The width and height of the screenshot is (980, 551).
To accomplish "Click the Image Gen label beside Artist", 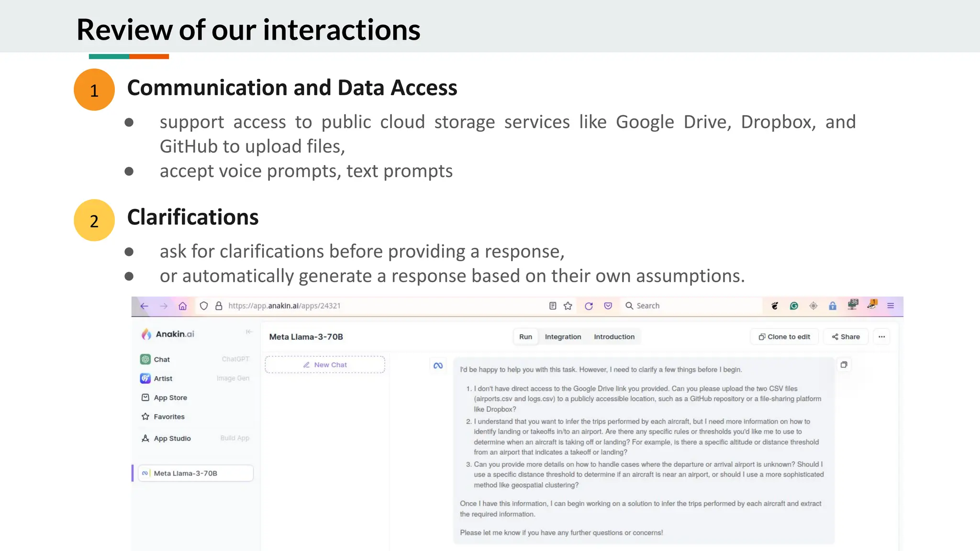I will (233, 378).
